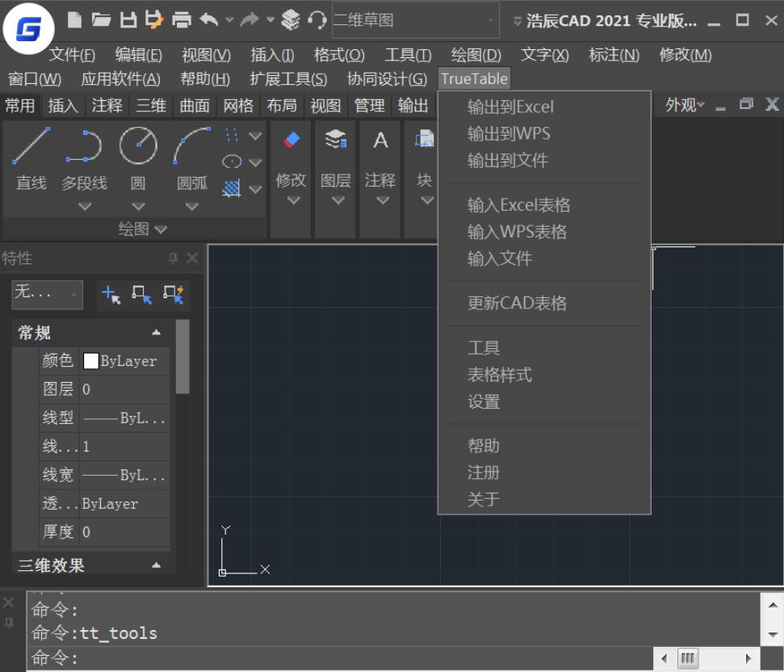784x672 pixels.
Task: Open the toolbar customize arrow before 浩辰CAD title
Action: pos(518,21)
